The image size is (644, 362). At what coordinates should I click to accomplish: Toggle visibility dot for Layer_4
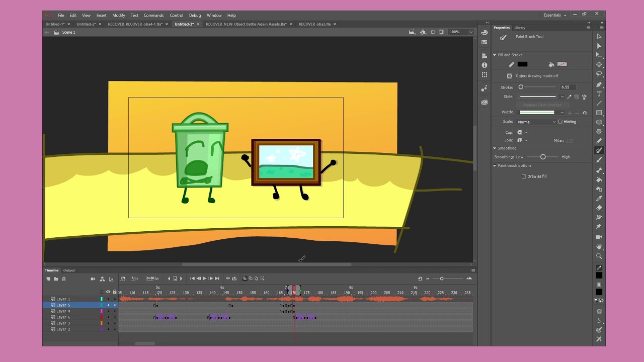(x=108, y=311)
